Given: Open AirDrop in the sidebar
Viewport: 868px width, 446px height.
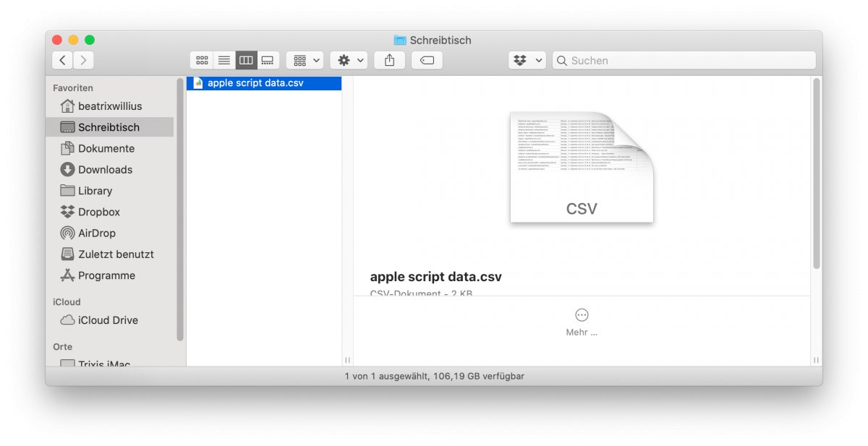Looking at the screenshot, I should pos(96,233).
